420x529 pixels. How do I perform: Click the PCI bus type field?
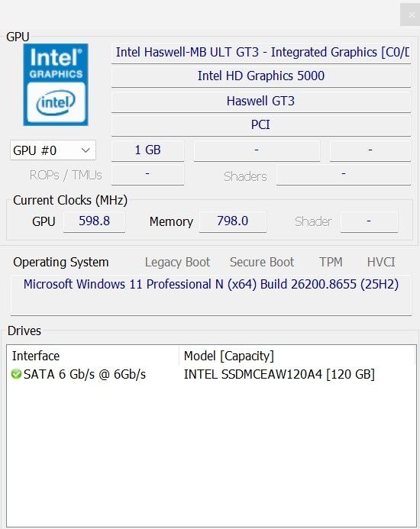pyautogui.click(x=261, y=125)
